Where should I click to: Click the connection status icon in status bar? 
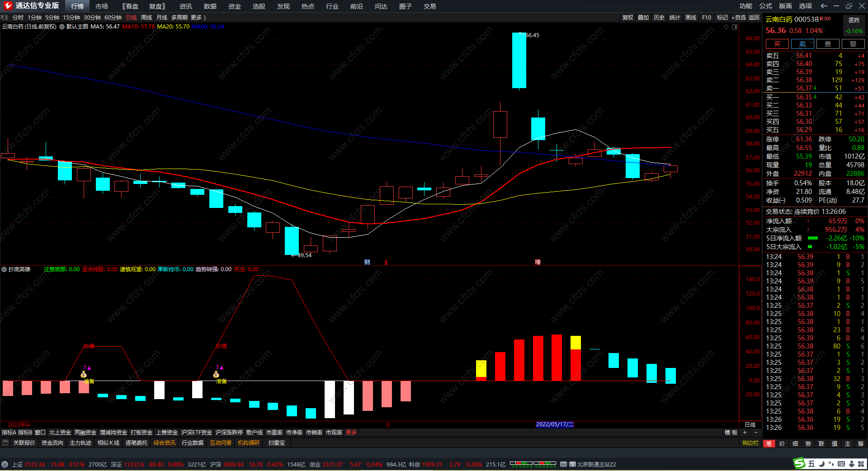(563, 464)
